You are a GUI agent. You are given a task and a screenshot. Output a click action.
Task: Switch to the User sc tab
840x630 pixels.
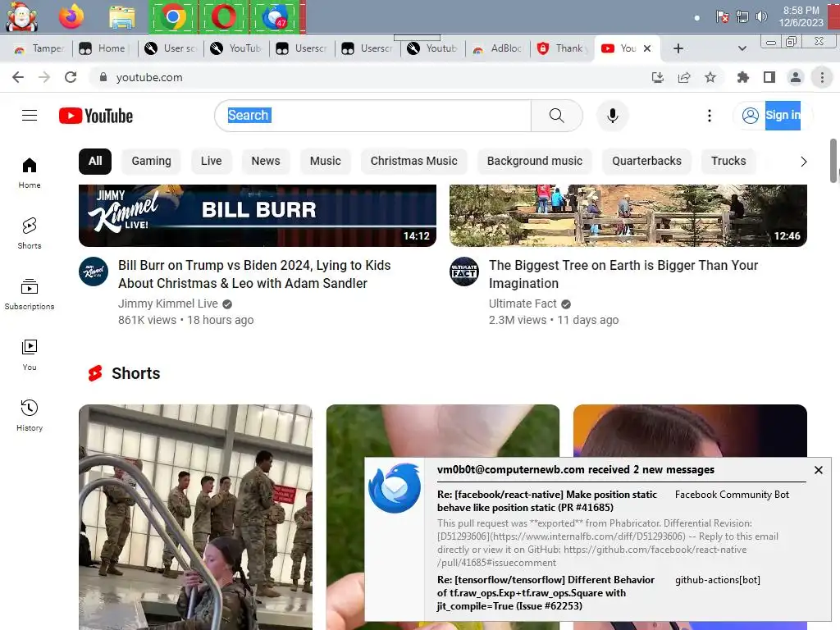pos(171,48)
